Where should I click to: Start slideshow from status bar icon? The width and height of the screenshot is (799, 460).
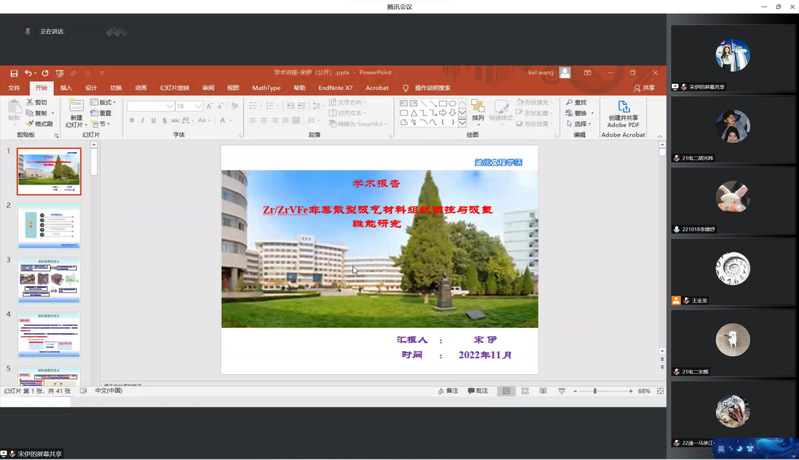[561, 391]
